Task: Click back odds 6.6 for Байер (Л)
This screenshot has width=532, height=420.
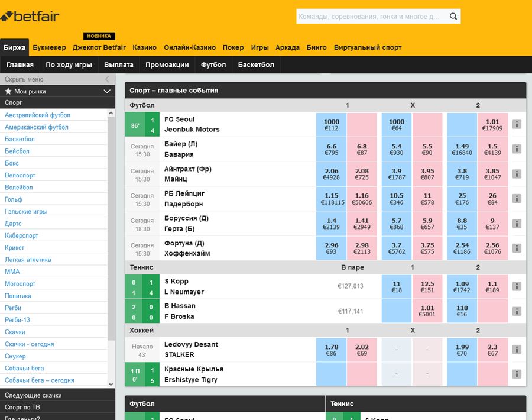Action: coord(331,149)
